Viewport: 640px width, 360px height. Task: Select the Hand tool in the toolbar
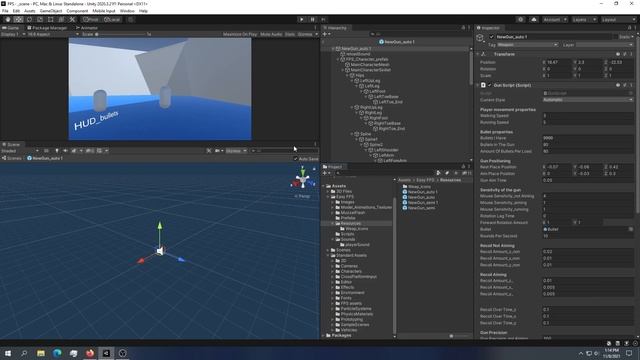click(x=7, y=19)
